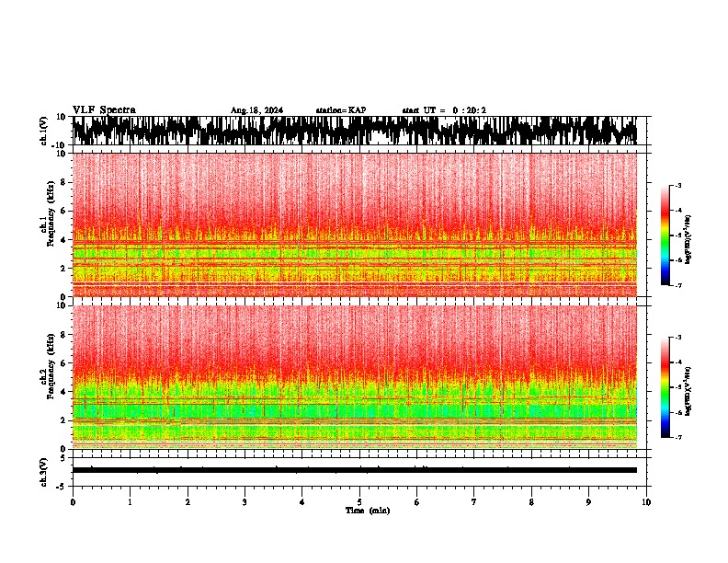Screen dimensions: 728x563
Task: Click time axis tick label "9"
Action: point(588,502)
